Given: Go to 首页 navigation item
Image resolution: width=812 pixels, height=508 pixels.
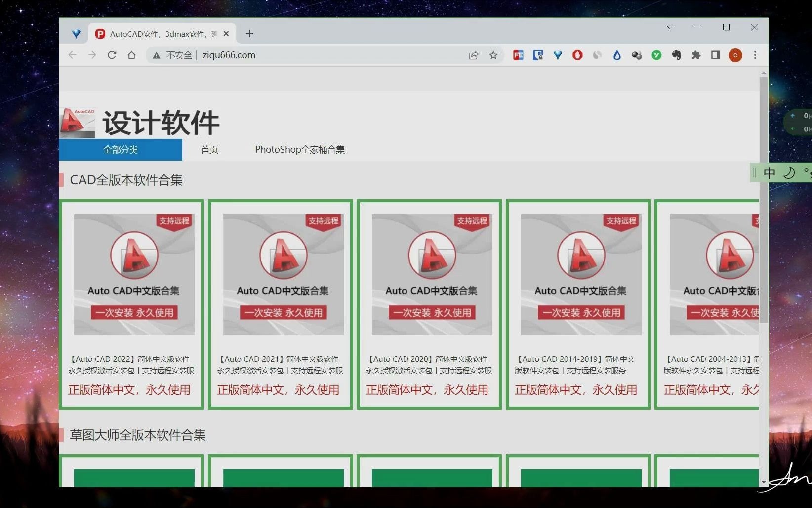Looking at the screenshot, I should pyautogui.click(x=209, y=149).
